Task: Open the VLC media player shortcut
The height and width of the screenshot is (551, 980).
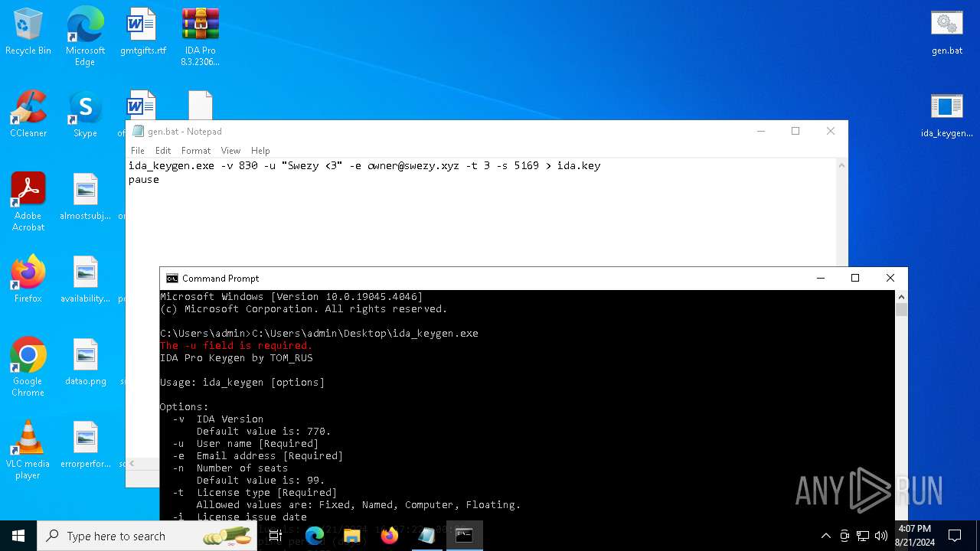Action: click(28, 450)
